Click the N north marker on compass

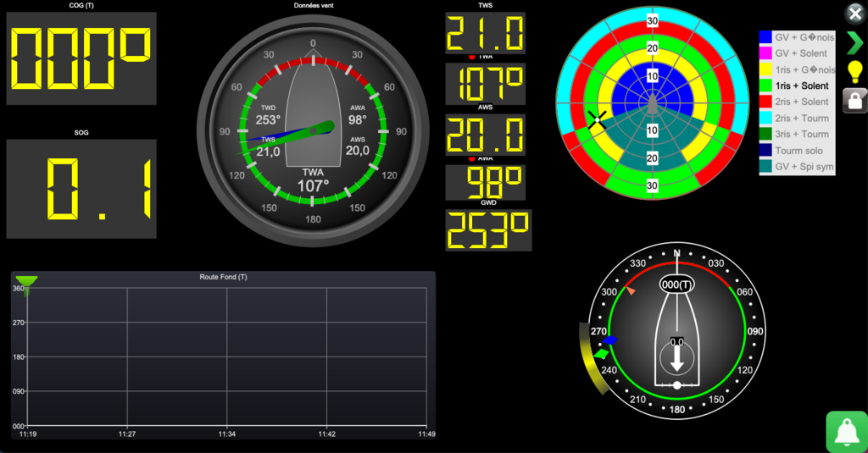pyautogui.click(x=676, y=253)
